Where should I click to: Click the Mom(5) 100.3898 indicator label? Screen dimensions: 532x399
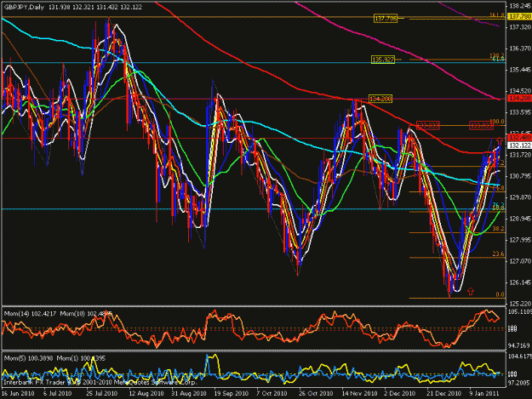[x=28, y=358]
